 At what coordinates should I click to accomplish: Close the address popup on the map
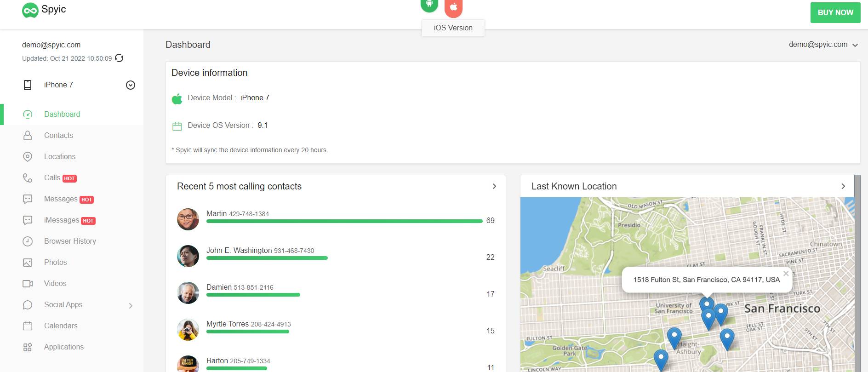(x=786, y=273)
